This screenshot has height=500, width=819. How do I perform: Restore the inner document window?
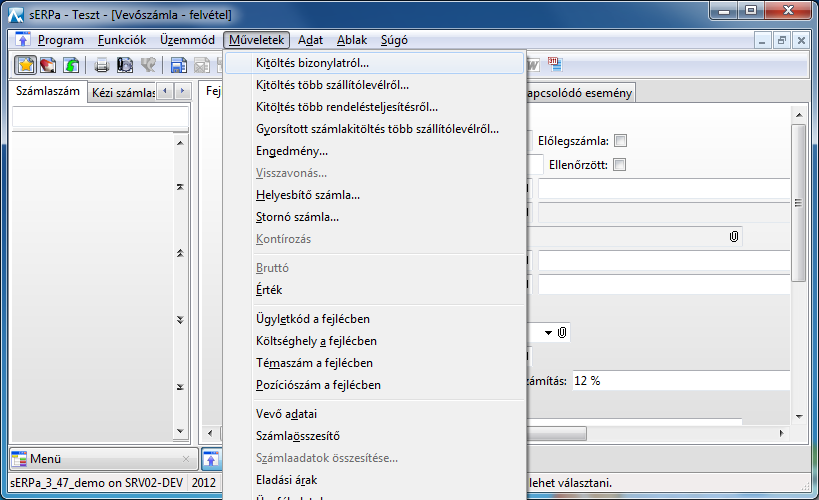[x=782, y=41]
